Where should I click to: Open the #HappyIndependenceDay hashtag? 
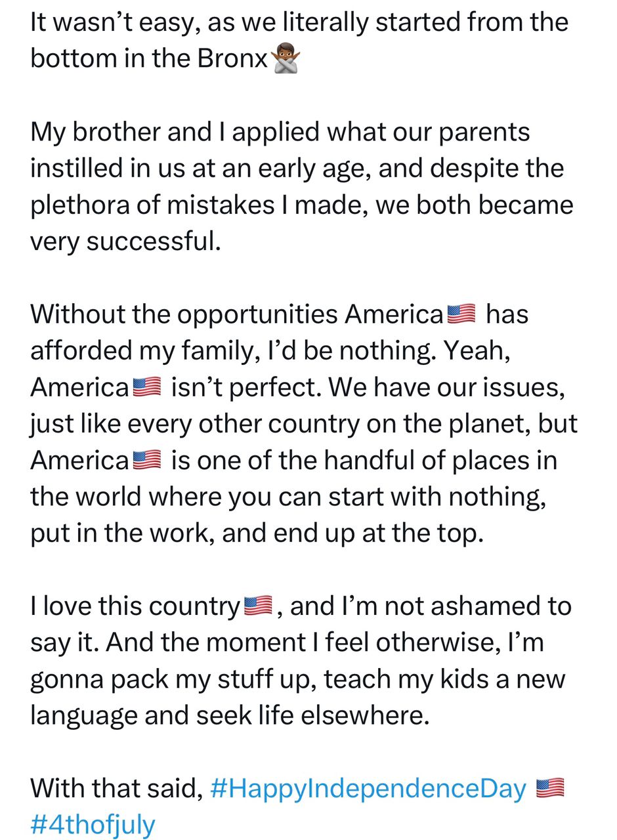click(x=368, y=788)
